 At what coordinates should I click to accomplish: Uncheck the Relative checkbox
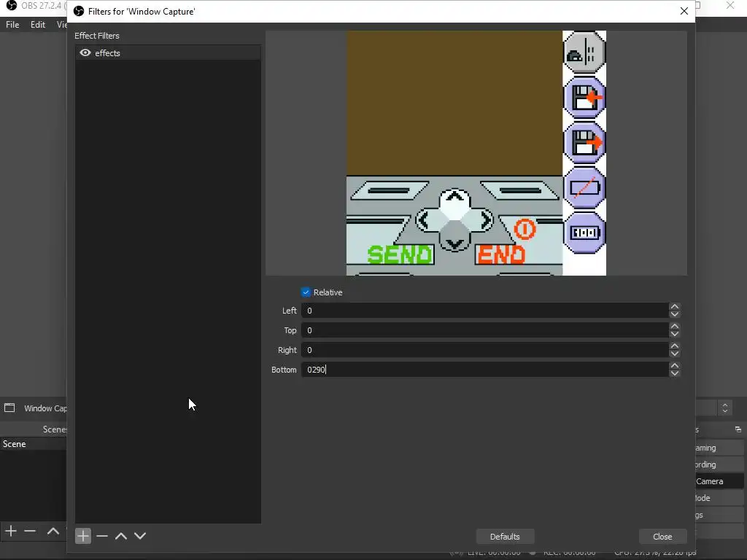[x=306, y=292]
